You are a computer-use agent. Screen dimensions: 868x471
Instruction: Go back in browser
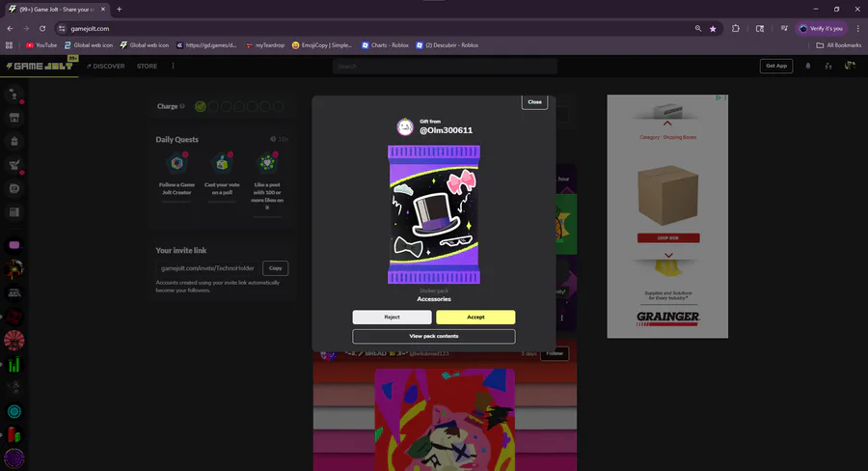(x=10, y=28)
